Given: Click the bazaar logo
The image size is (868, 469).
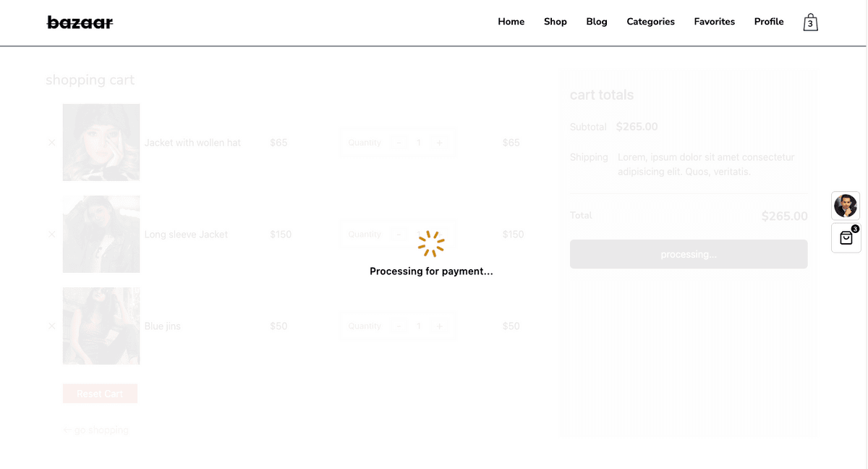Looking at the screenshot, I should (80, 22).
